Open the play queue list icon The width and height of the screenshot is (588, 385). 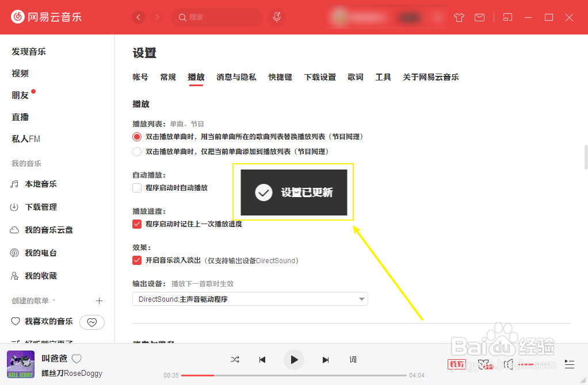pyautogui.click(x=570, y=364)
